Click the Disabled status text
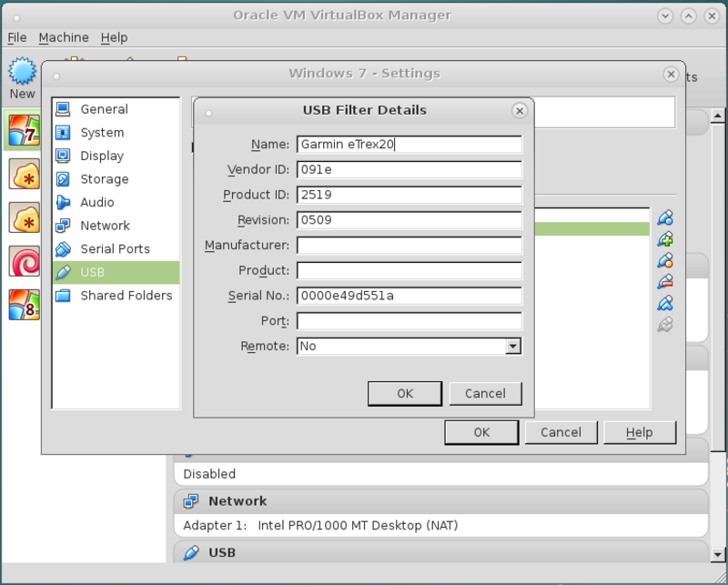Screen dimensions: 728x585 (x=209, y=474)
